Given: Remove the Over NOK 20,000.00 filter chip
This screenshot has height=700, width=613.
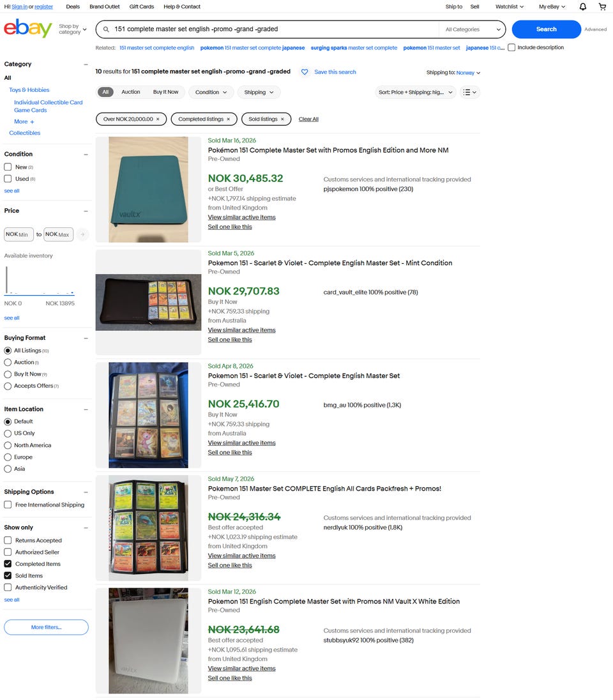Looking at the screenshot, I should pos(158,119).
